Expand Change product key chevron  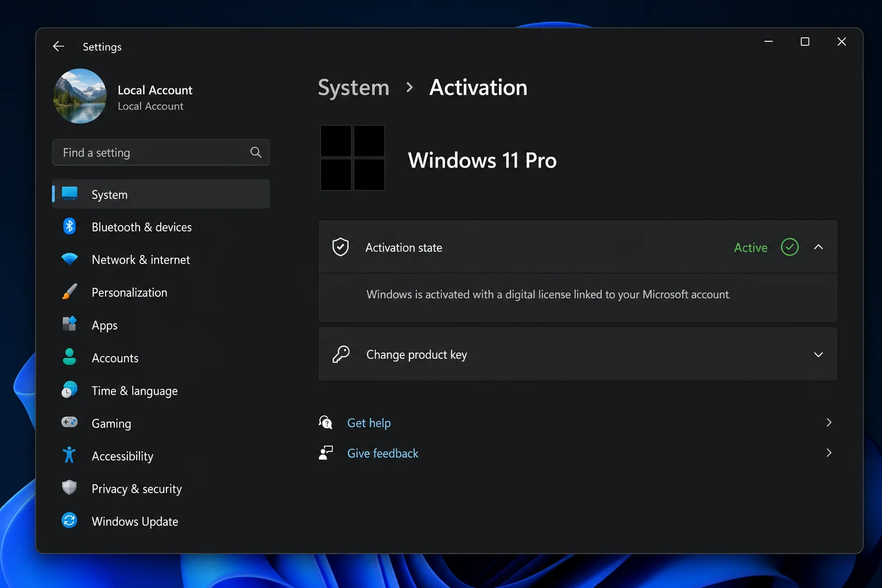coord(819,354)
